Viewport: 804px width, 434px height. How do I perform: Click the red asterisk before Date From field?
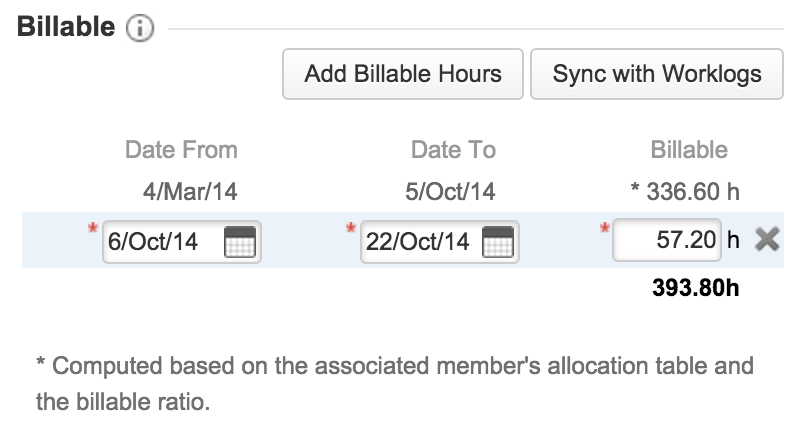click(x=93, y=230)
